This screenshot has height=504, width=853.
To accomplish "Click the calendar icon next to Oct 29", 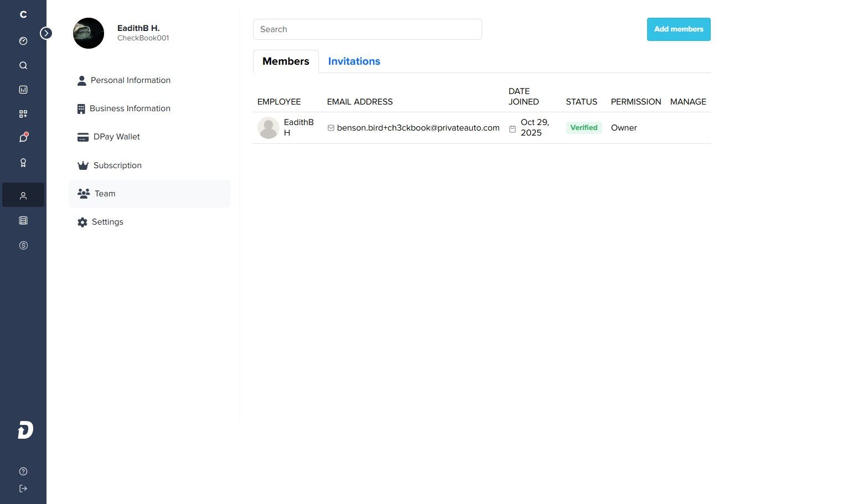I will pyautogui.click(x=512, y=128).
